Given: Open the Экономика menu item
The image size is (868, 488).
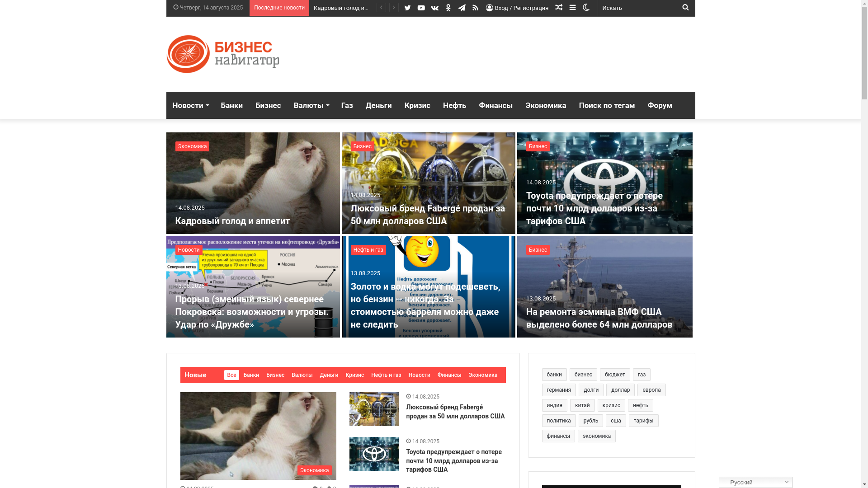Looking at the screenshot, I should pyautogui.click(x=545, y=105).
